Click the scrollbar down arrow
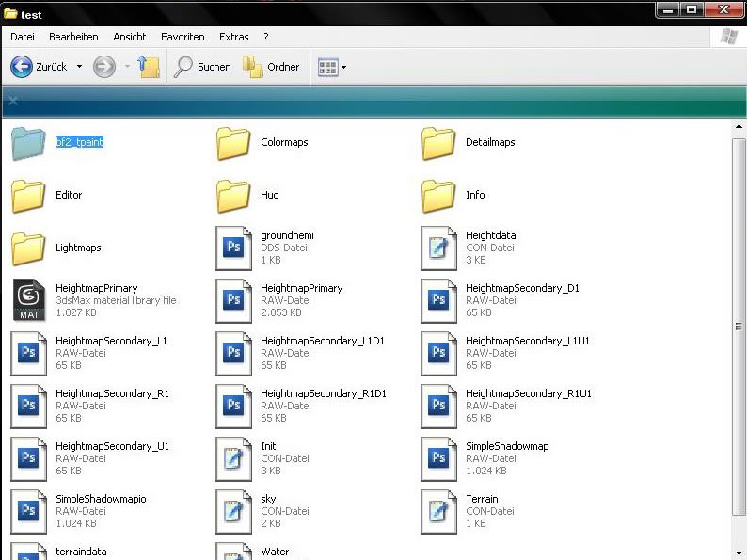 click(x=739, y=552)
